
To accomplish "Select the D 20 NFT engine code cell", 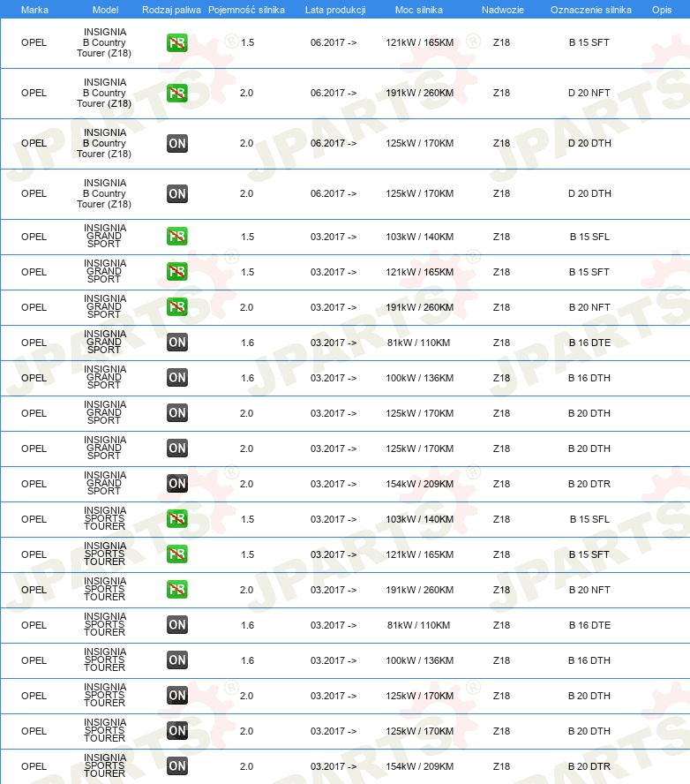I will coord(589,93).
